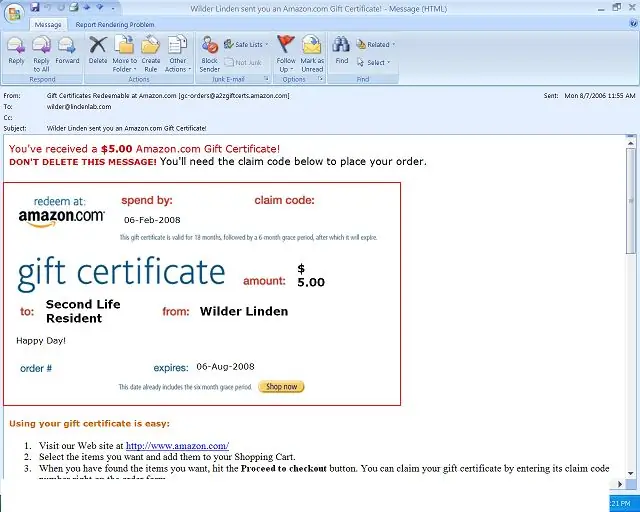Click the $5.00 amount value
The image size is (640, 512).
[311, 276]
